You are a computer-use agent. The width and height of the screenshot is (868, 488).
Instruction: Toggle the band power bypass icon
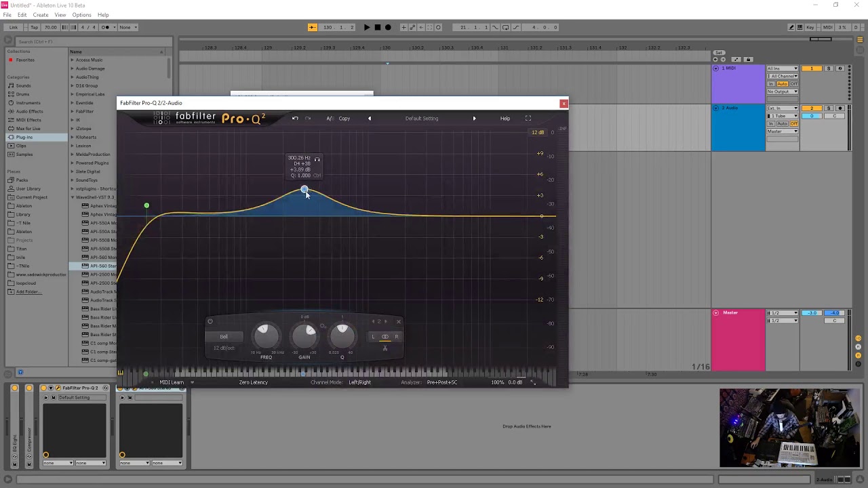(x=210, y=321)
